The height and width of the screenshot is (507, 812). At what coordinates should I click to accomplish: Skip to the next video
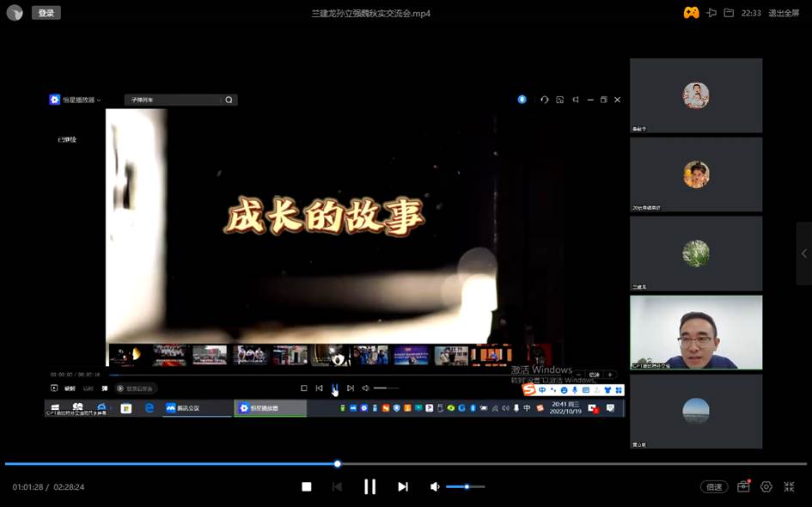click(x=402, y=486)
